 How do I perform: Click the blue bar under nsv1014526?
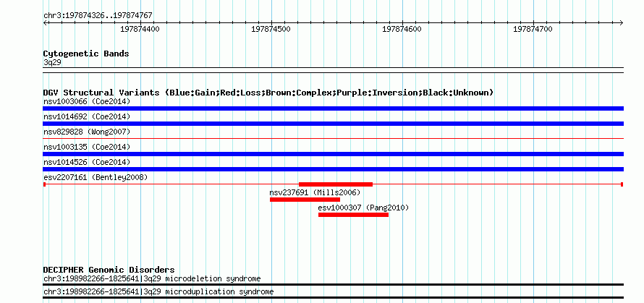333,169
